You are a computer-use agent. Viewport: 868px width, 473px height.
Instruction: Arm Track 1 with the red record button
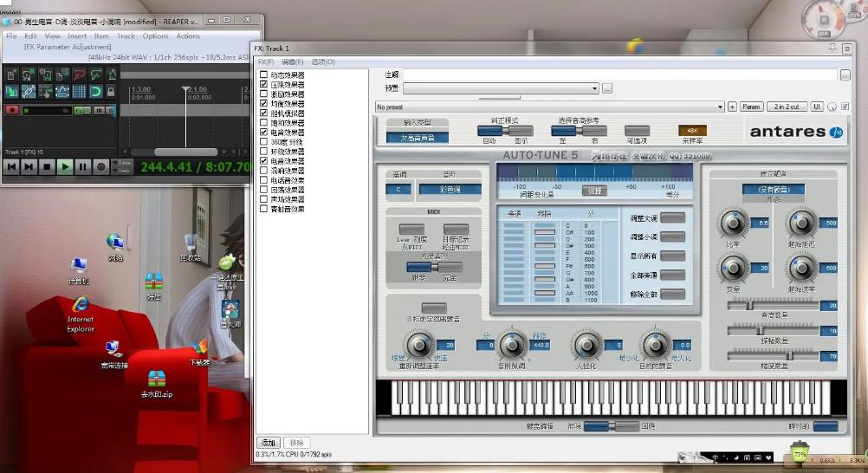pos(11,110)
